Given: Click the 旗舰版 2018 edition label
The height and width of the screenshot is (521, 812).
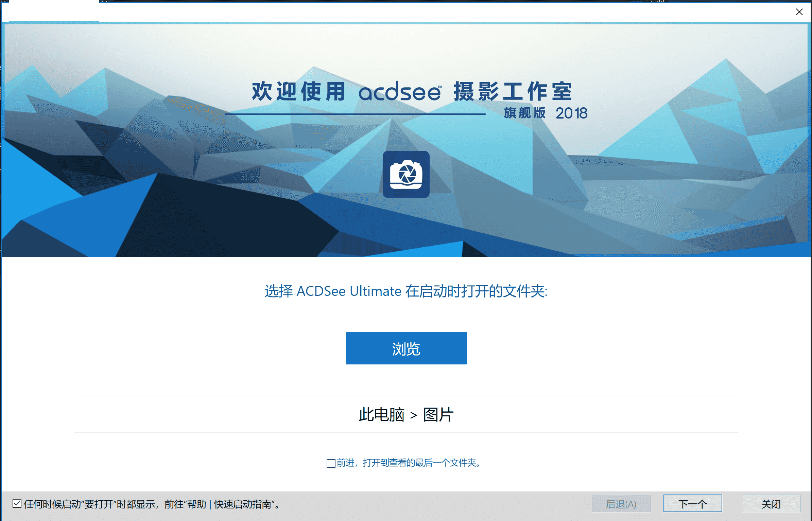Looking at the screenshot, I should click(545, 113).
